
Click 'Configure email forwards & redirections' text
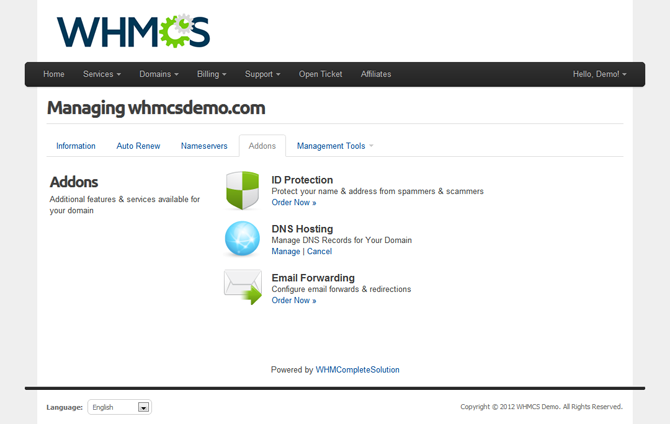(x=341, y=289)
